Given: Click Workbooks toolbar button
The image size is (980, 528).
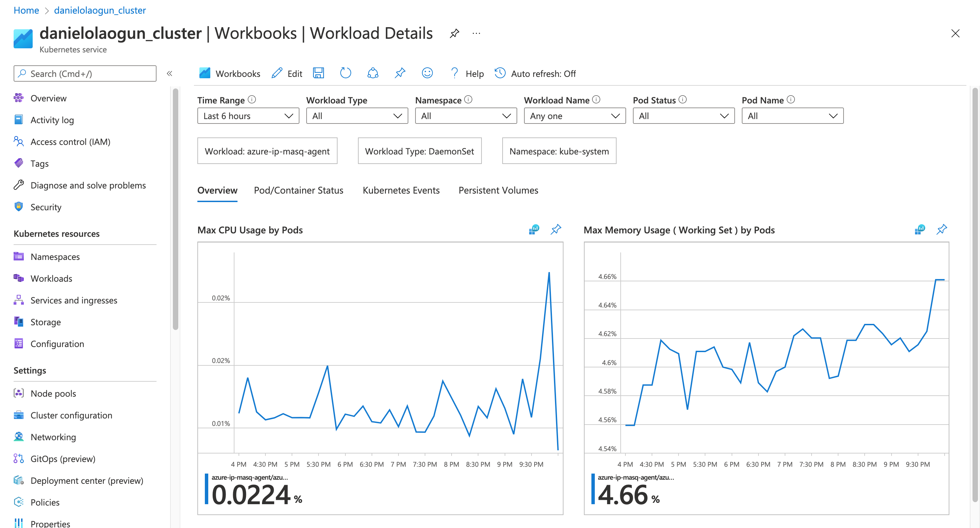Looking at the screenshot, I should [x=229, y=73].
